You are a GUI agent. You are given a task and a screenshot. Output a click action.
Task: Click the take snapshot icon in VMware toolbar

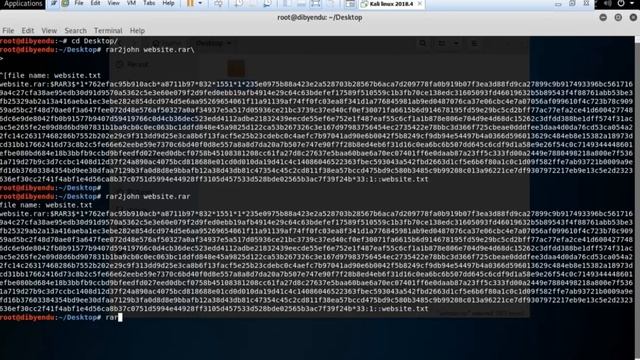239,4
